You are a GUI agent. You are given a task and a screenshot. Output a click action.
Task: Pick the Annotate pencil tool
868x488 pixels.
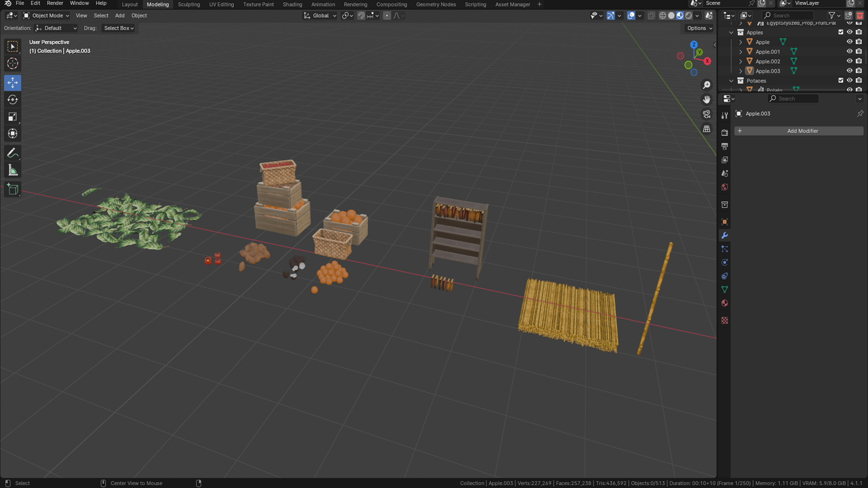click(x=13, y=153)
